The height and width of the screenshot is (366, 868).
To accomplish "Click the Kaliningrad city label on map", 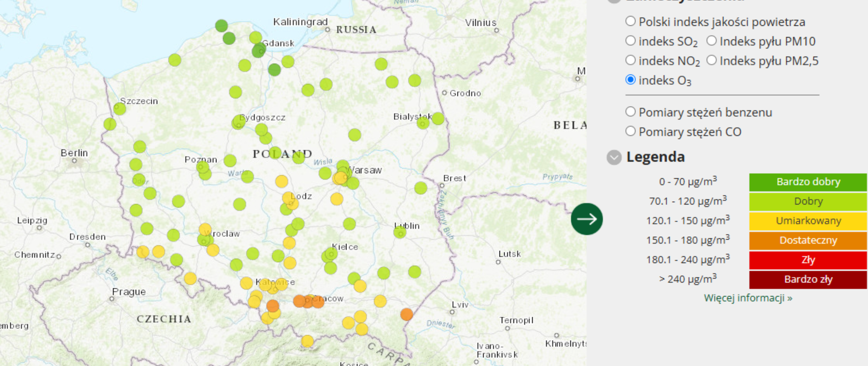I will pyautogui.click(x=300, y=22).
